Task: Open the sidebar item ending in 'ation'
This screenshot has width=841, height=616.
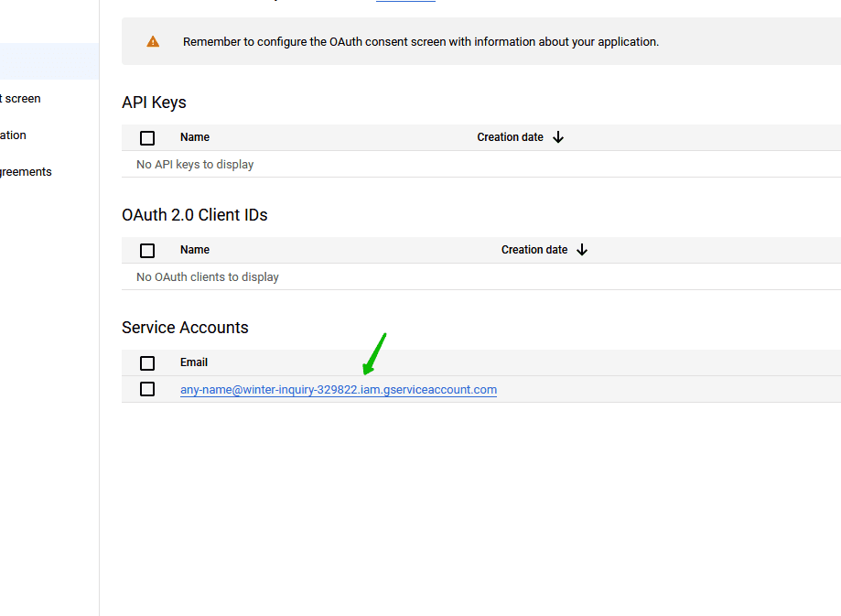Action: 14,135
